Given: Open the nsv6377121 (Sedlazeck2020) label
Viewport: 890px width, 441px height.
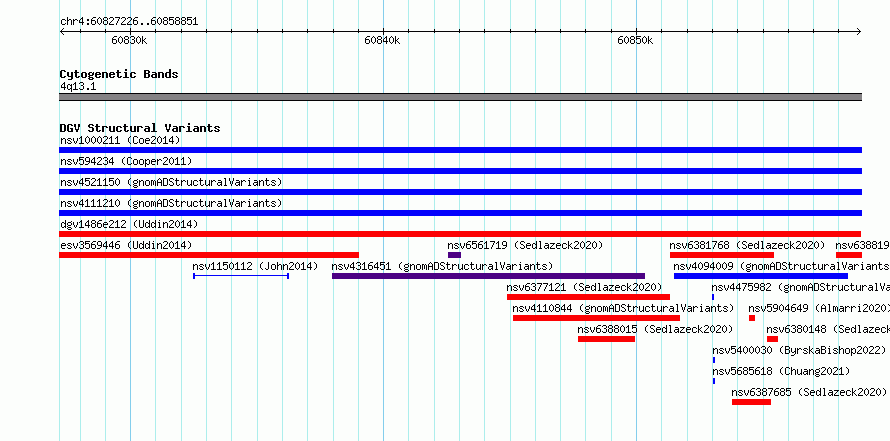Looking at the screenshot, I should [584, 287].
